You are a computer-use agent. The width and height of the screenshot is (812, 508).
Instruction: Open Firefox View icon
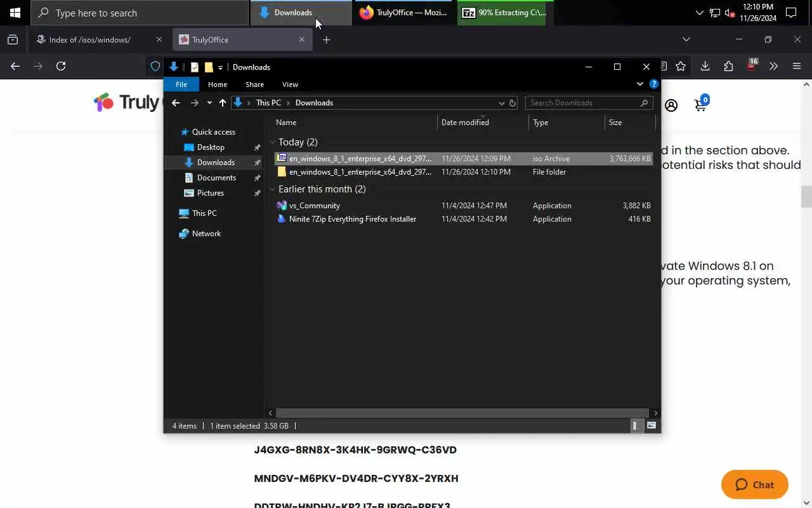pos(13,39)
